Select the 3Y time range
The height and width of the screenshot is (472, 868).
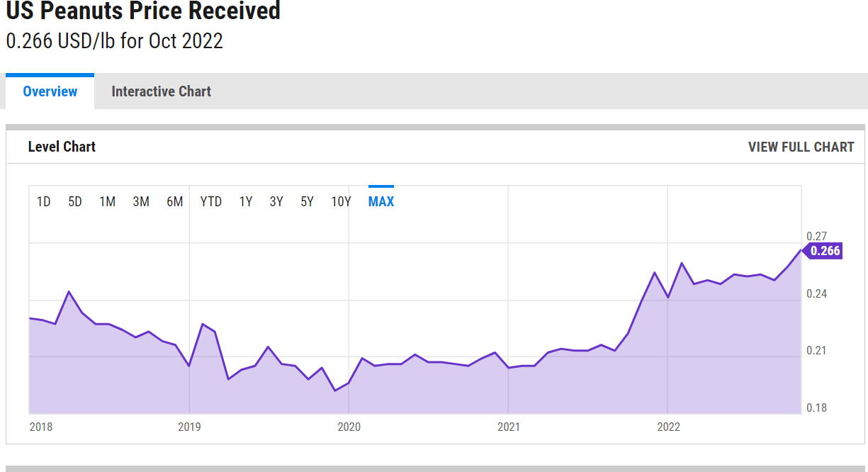click(276, 201)
